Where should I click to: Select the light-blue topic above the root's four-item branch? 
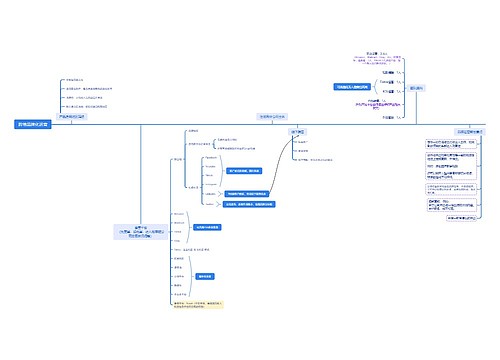coord(72,116)
